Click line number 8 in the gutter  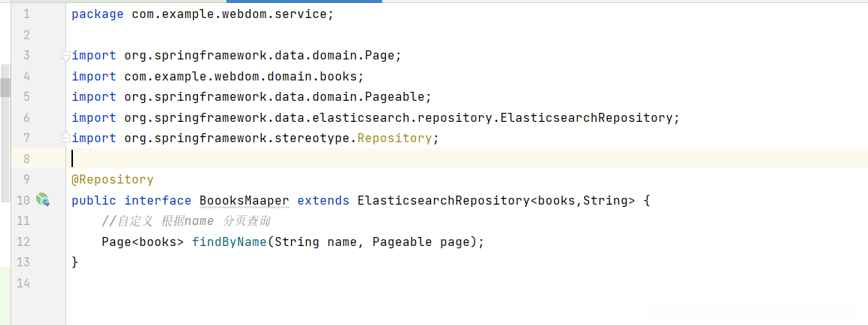click(x=26, y=159)
